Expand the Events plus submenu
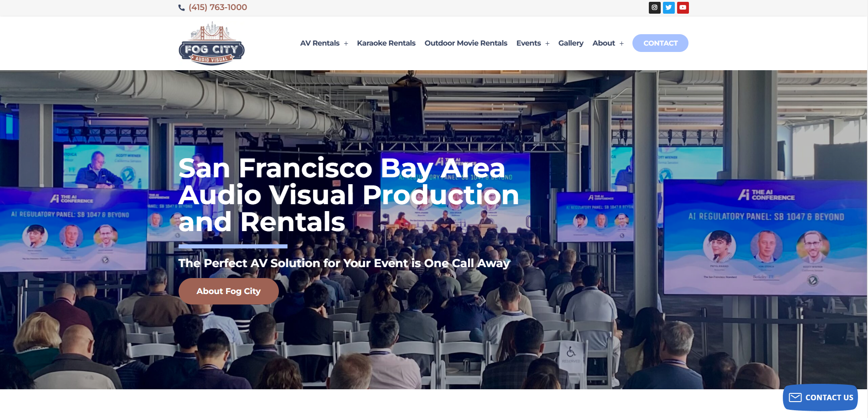 [547, 43]
